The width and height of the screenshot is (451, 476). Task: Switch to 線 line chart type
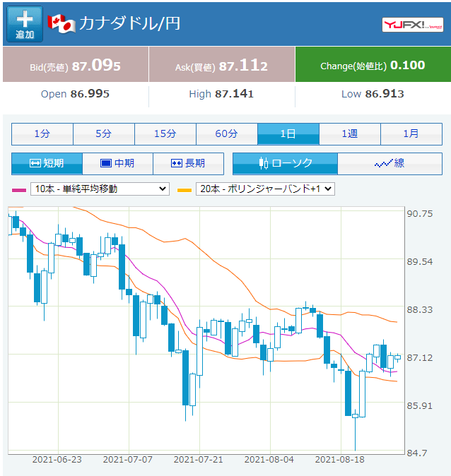(390, 164)
